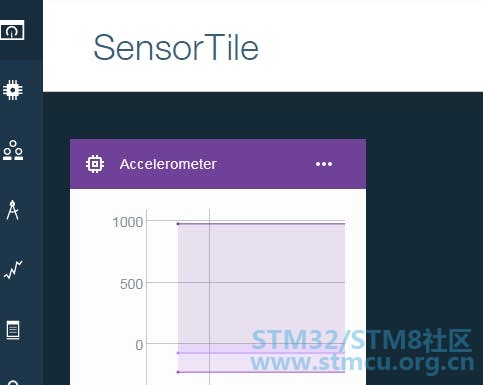Select the partially visible bottom sidebar icon
This screenshot has width=483, height=385.
pos(13,382)
